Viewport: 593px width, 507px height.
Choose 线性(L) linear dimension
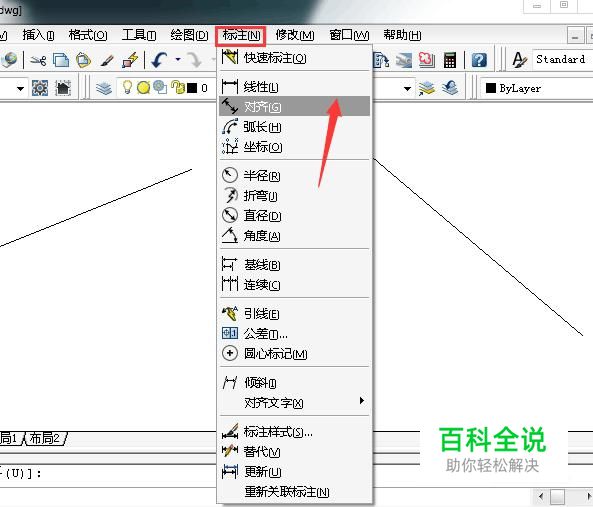point(295,87)
